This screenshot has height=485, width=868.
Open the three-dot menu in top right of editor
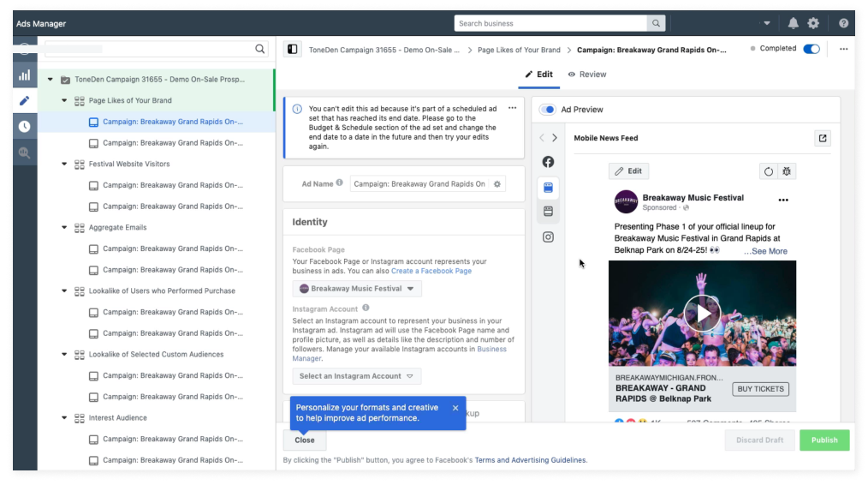coord(843,49)
